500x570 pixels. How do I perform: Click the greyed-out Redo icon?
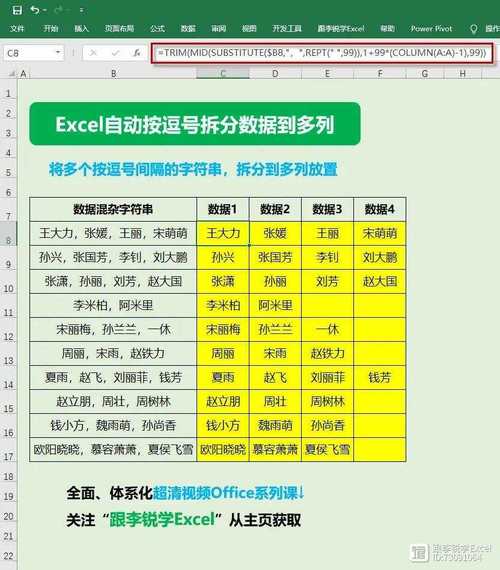[x=58, y=10]
